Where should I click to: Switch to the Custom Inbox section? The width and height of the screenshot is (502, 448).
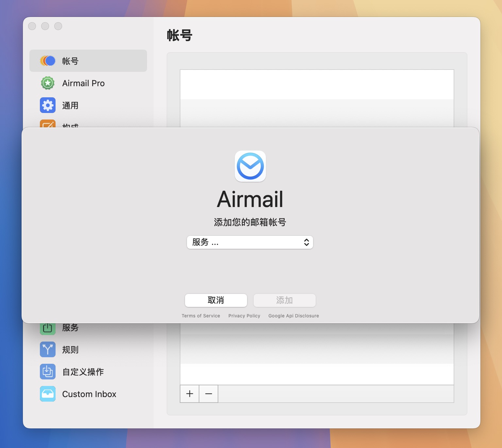[x=89, y=394]
